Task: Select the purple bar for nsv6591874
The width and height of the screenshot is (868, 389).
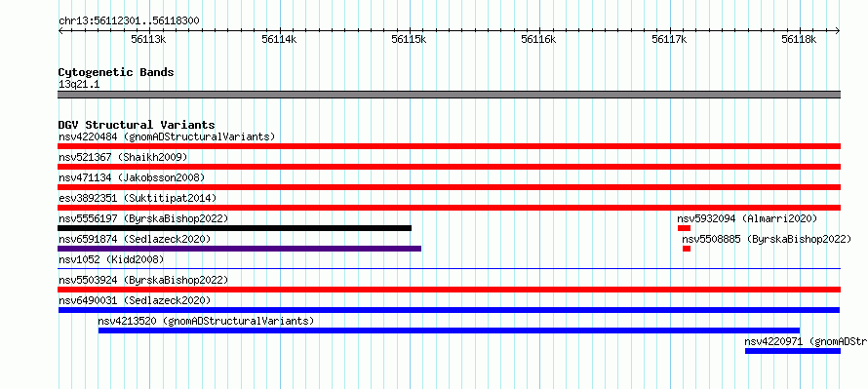Action: click(240, 249)
